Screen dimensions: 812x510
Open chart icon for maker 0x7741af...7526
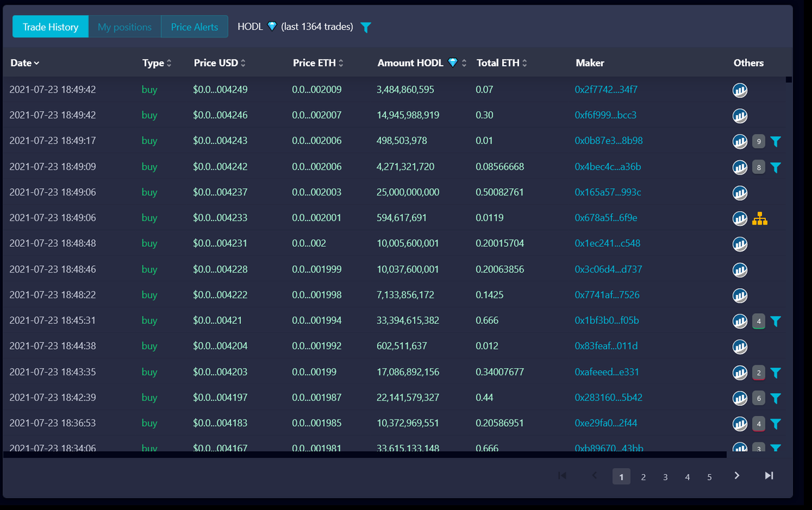[740, 296]
